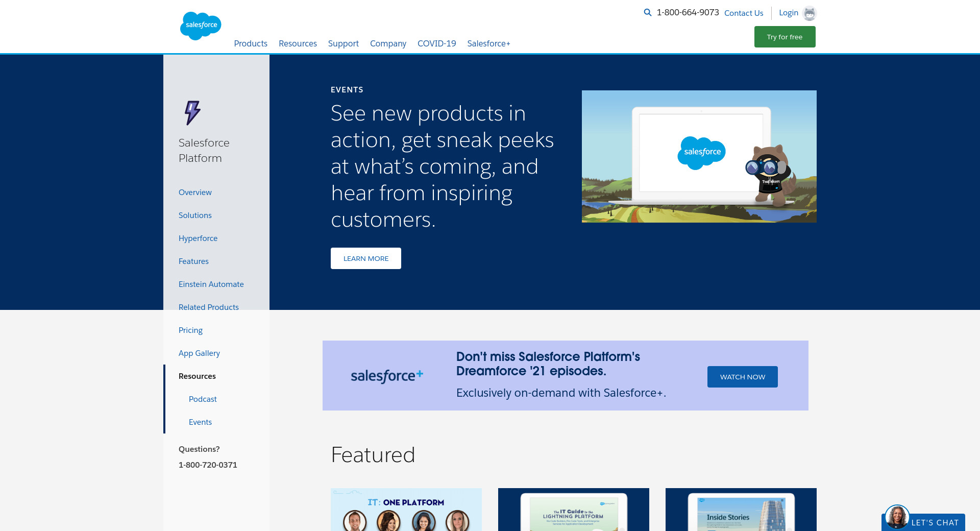This screenshot has height=531, width=980.
Task: Open the Resources top navigation menu
Action: [x=298, y=43]
